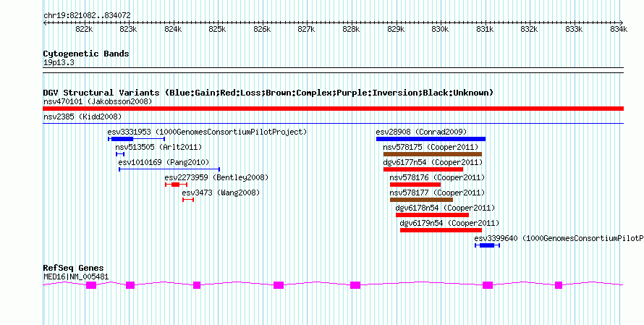The width and height of the screenshot is (644, 325).
Task: Click the 824k ruler tick label
Action: point(173,30)
